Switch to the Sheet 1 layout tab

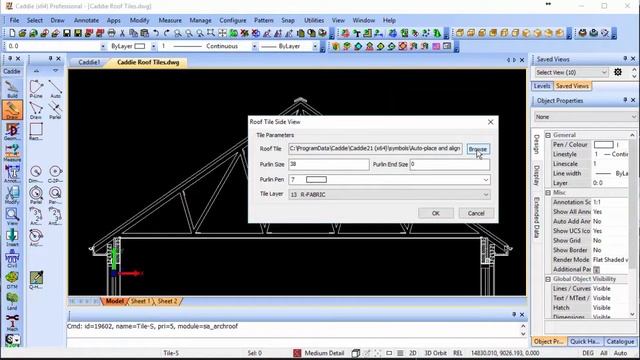coord(140,301)
